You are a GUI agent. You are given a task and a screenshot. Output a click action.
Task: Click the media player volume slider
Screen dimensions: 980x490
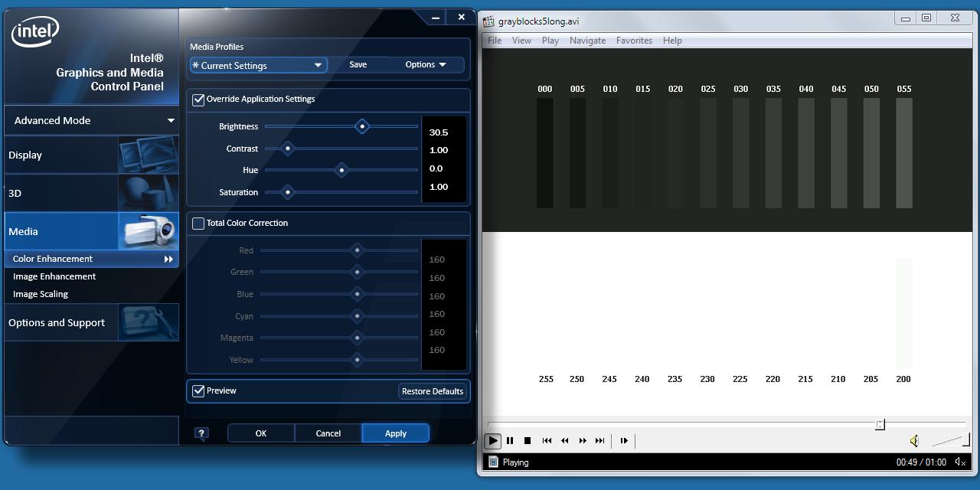pyautogui.click(x=952, y=440)
